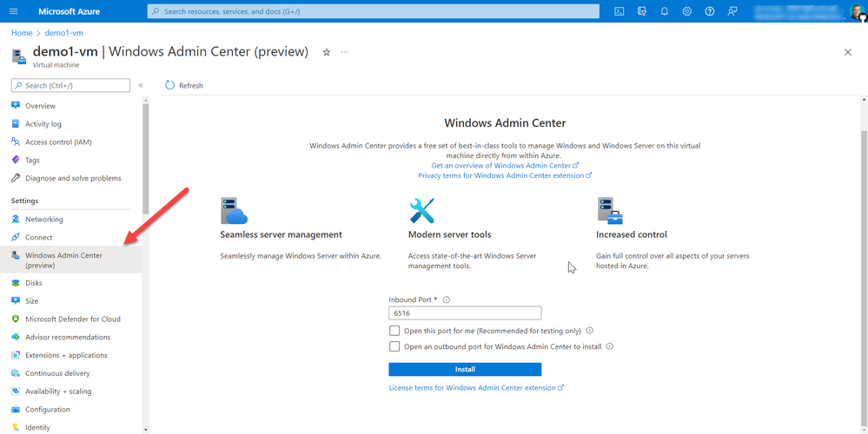Pin blade with favorite star icon
Screen dimensions: 868x434
(x=327, y=52)
